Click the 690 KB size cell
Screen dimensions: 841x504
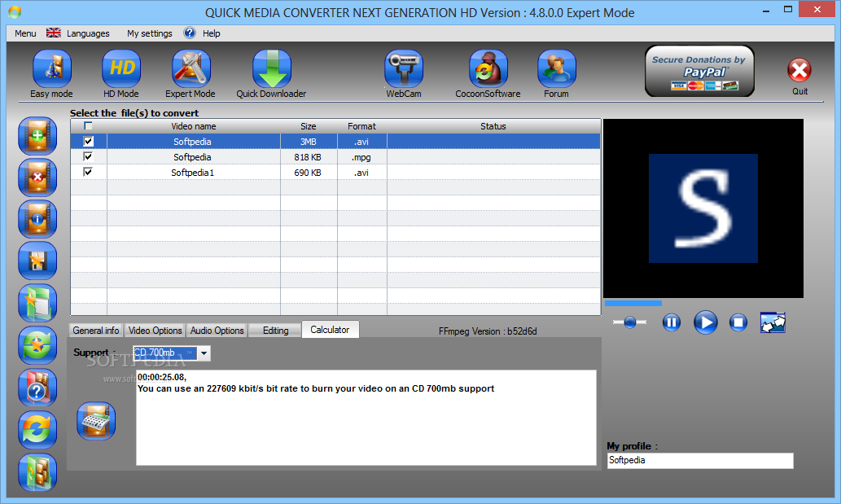[x=308, y=173]
